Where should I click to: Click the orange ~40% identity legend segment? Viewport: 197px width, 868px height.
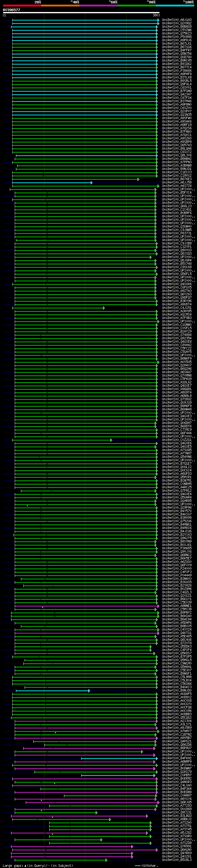tap(60, 6)
